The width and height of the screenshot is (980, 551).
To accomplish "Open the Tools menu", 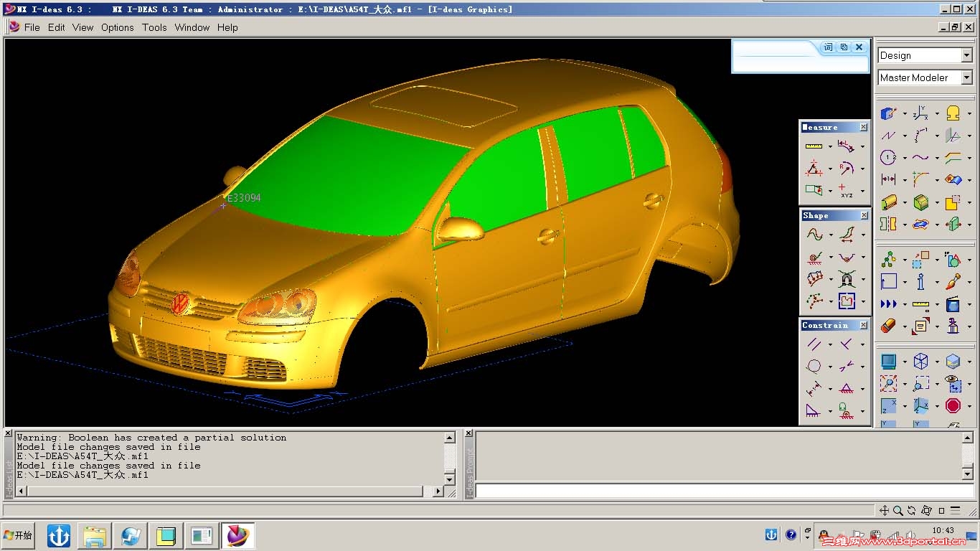I will pos(154,27).
